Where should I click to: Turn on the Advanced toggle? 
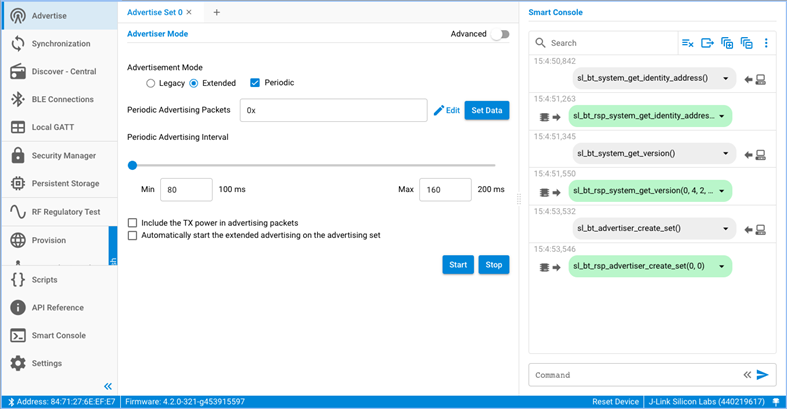pos(500,34)
